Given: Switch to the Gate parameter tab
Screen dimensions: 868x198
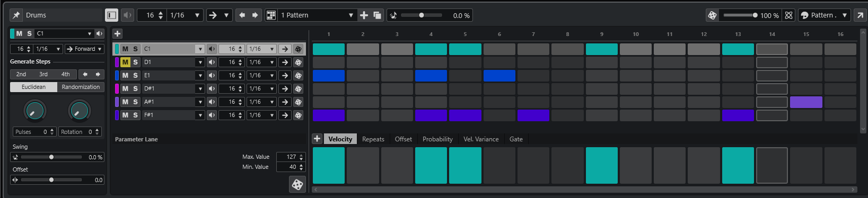Looking at the screenshot, I should click(516, 139).
